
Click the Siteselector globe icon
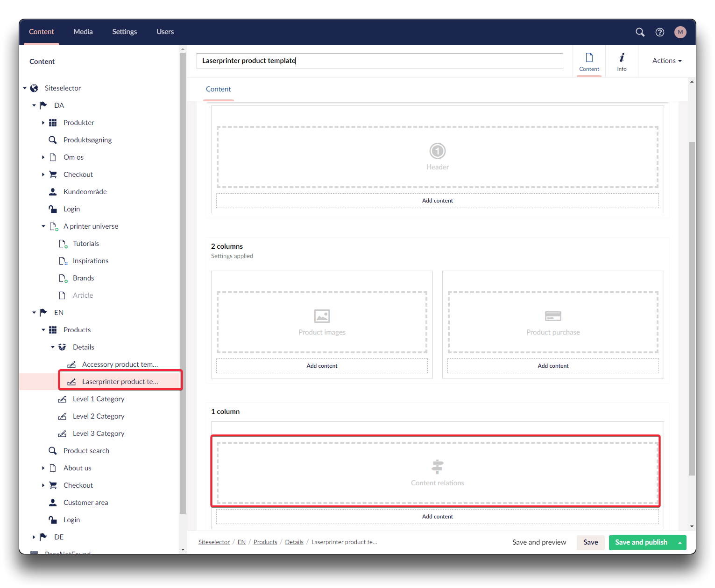pyautogui.click(x=34, y=88)
